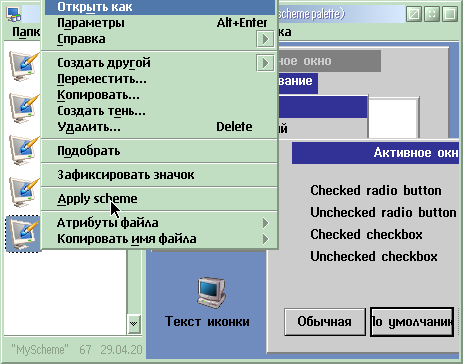Screen dimensions: 463x364
Task: Select the first scheme palette icon in list
Action: (24, 65)
